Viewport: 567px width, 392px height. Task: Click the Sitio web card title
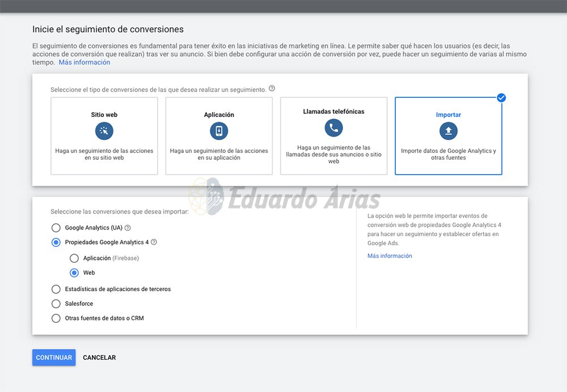tap(104, 114)
